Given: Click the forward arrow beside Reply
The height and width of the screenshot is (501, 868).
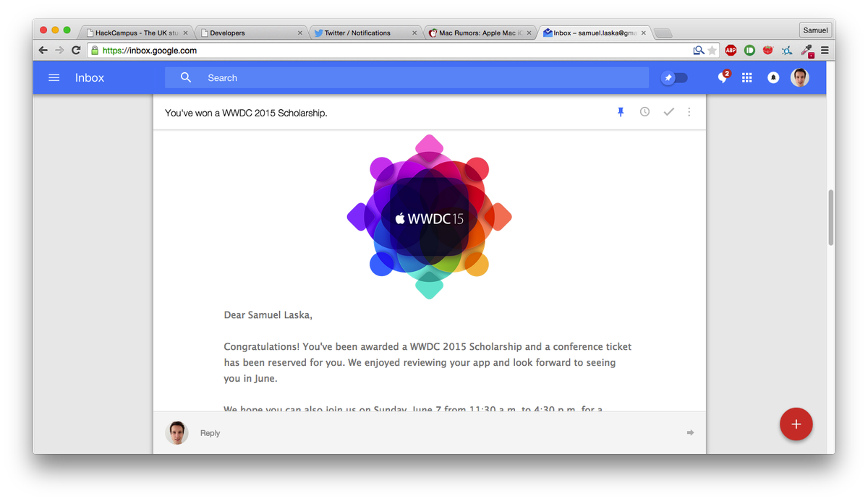Looking at the screenshot, I should (690, 433).
